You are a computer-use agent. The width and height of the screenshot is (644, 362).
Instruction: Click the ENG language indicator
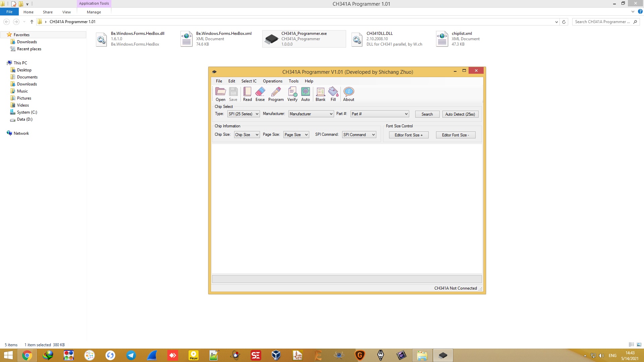(x=612, y=356)
